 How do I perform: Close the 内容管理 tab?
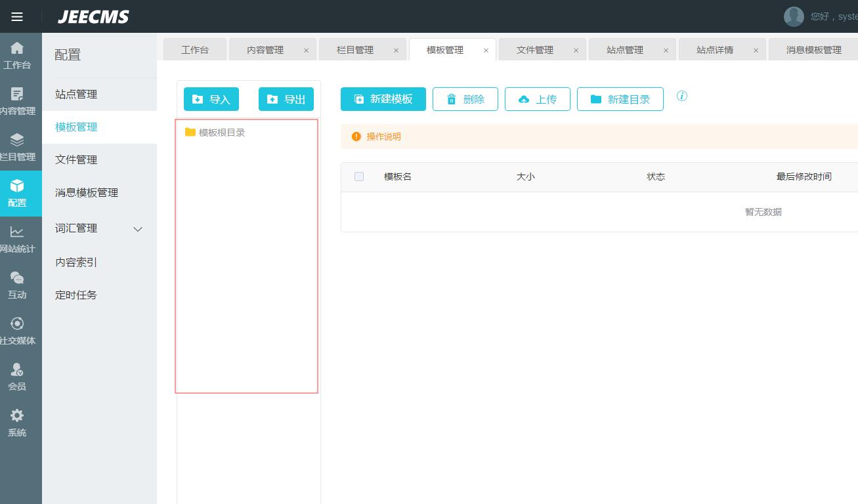306,51
